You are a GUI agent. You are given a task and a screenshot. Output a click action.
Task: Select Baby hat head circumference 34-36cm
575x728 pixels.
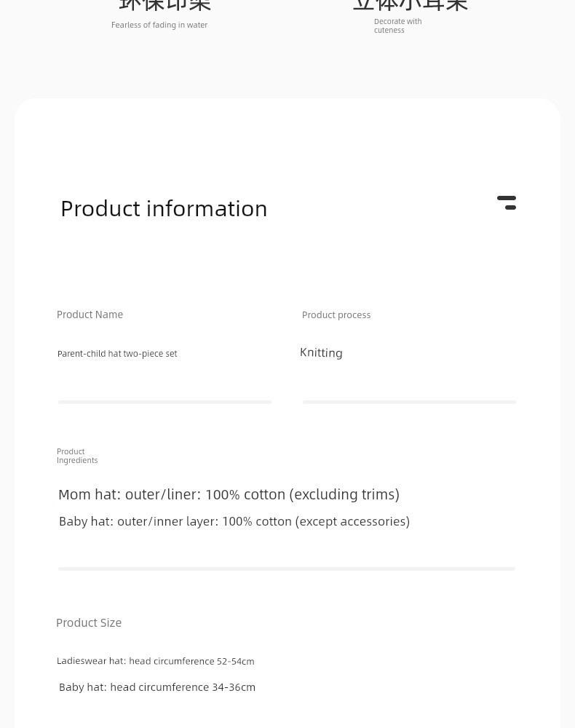[157, 687]
